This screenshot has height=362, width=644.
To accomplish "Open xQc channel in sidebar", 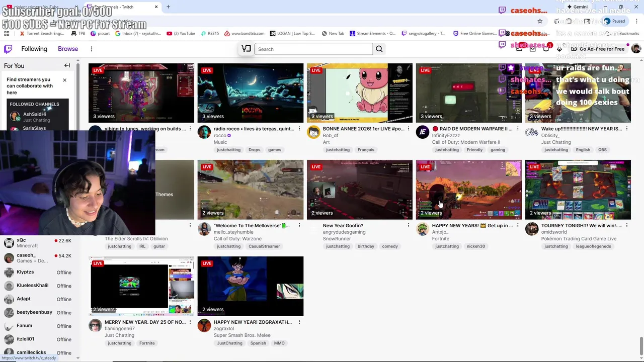I will [38, 243].
